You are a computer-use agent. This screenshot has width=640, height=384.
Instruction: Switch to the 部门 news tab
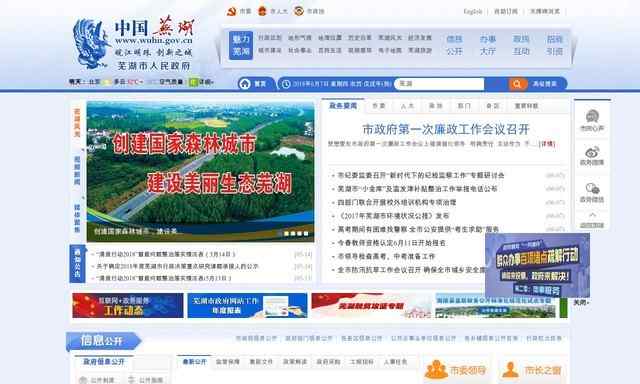click(x=464, y=106)
